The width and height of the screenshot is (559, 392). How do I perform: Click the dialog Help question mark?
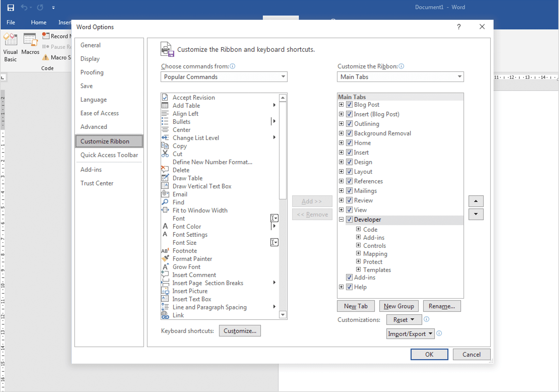coord(459,27)
